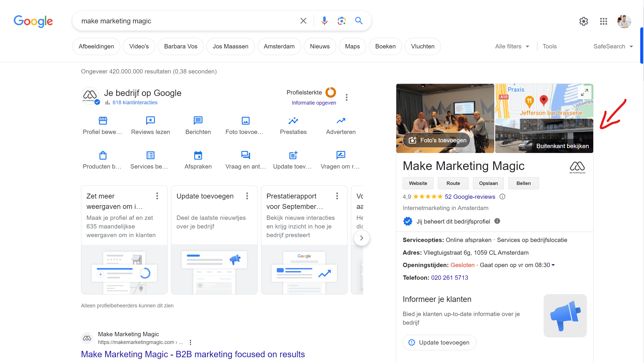The image size is (644, 363).
Task: Open Google Lens image search
Action: 342,21
